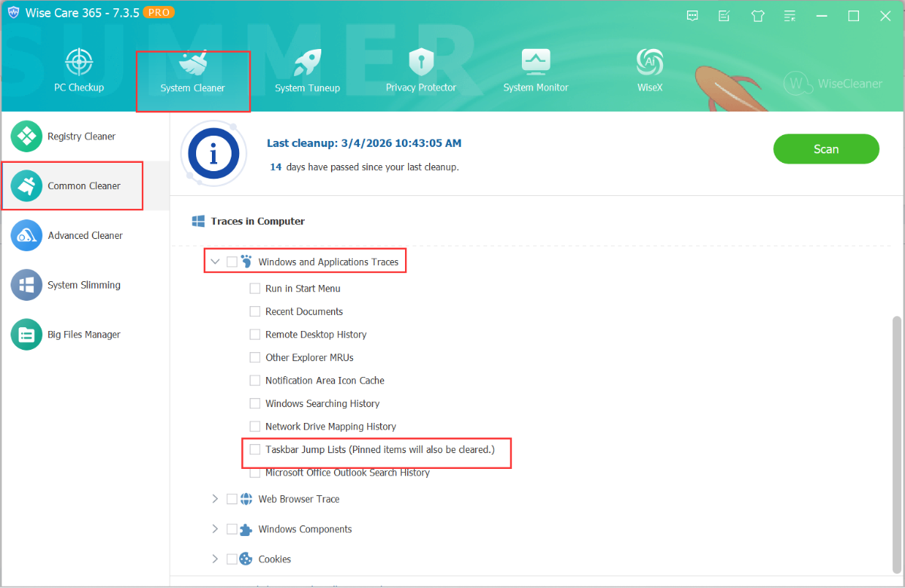Collapse the Windows and Applications Traces section
This screenshot has width=905, height=588.
coord(215,262)
